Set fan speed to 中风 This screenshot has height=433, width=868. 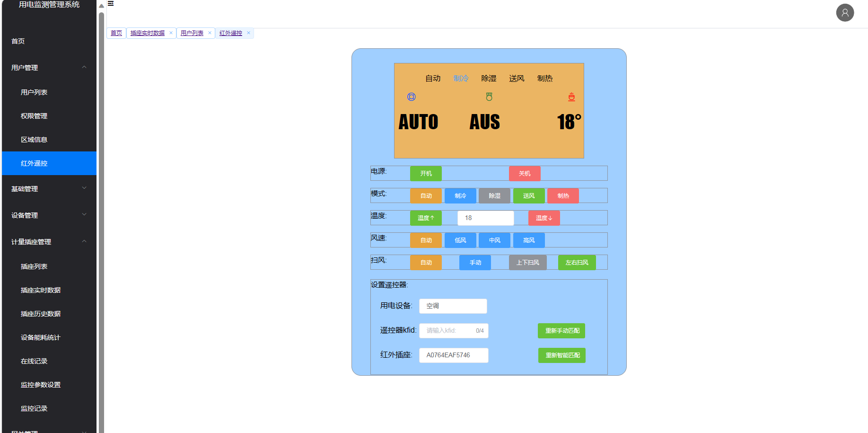(x=494, y=240)
